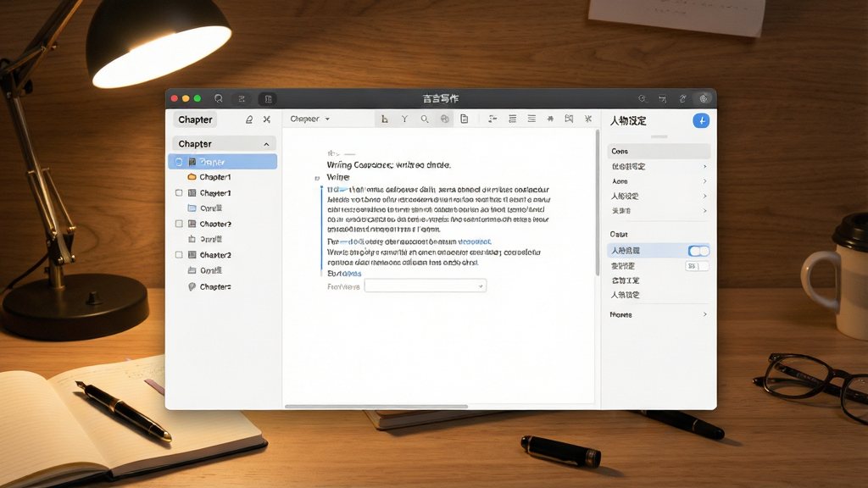
Task: Click the asterisk icon ending the editor toolbar
Action: (x=588, y=119)
